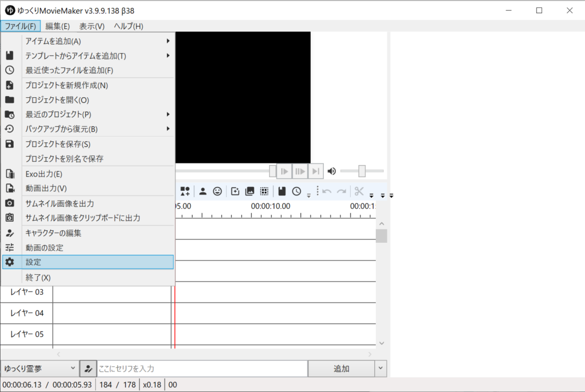The height and width of the screenshot is (392, 585).
Task: Click the play button under the preview
Action: [x=285, y=171]
